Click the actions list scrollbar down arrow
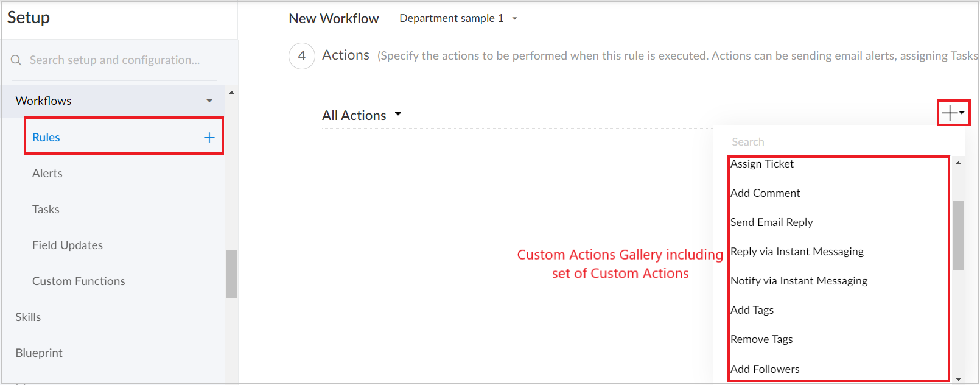980x385 pixels. pos(958,379)
